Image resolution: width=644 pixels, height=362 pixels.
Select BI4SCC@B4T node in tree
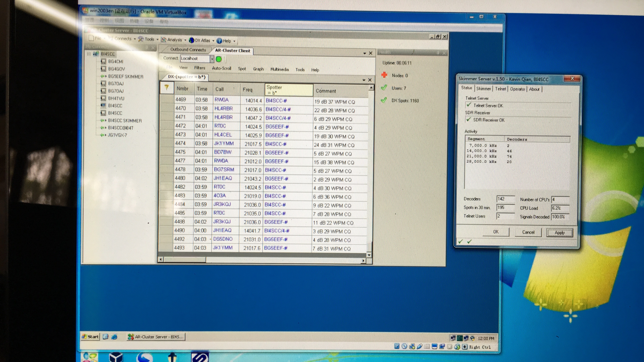pyautogui.click(x=121, y=128)
